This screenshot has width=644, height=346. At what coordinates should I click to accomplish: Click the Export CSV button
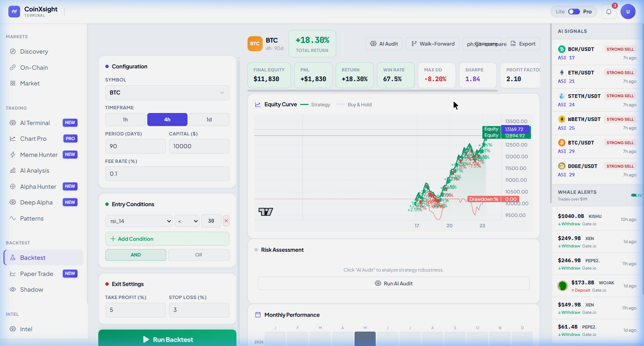tap(523, 44)
